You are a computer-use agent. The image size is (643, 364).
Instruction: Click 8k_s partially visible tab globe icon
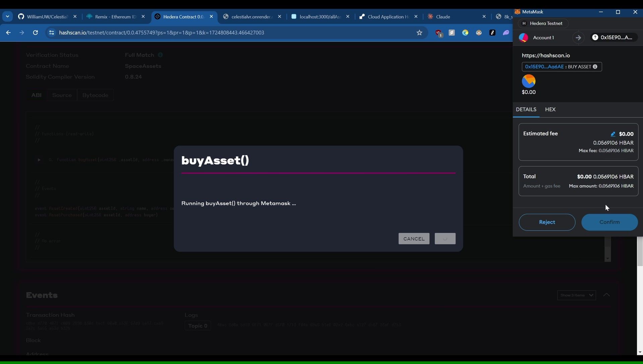498,16
